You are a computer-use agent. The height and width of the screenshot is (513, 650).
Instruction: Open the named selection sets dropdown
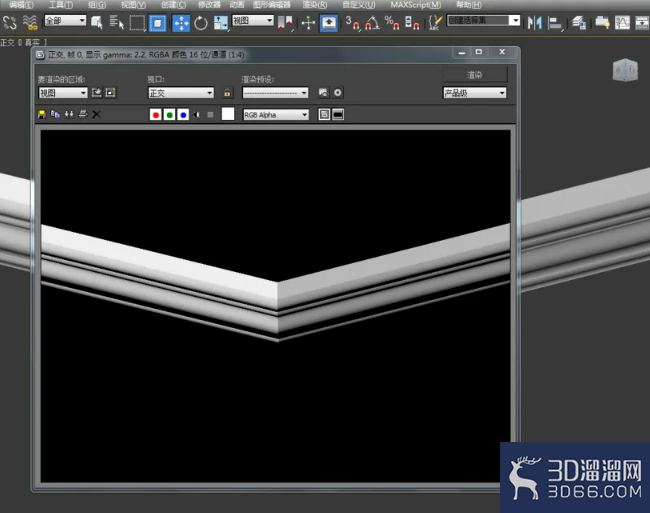(483, 20)
